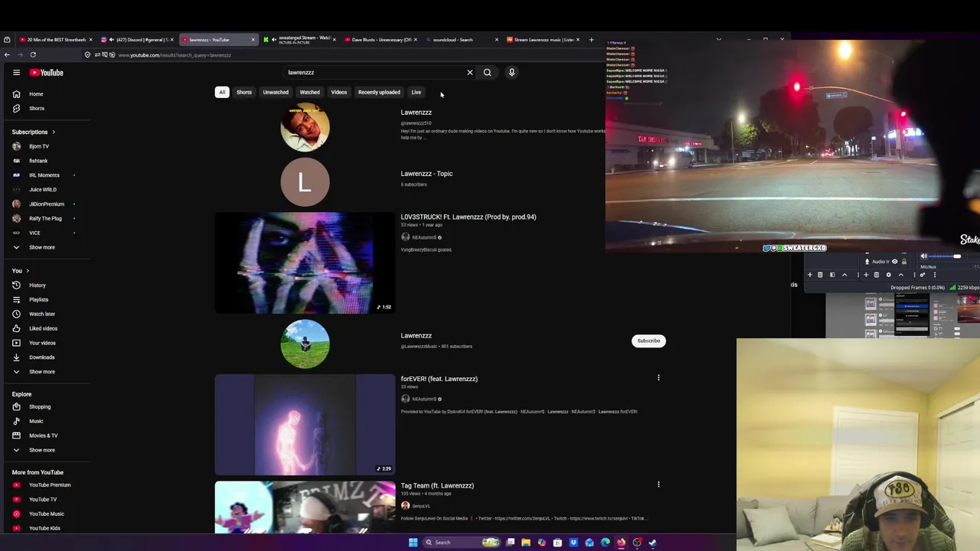
Task: Open the Ralfy The Plug subscription
Action: coord(46,219)
